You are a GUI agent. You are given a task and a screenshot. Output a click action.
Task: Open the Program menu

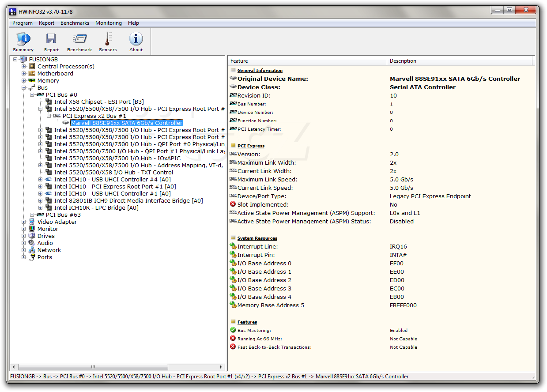pyautogui.click(x=23, y=23)
